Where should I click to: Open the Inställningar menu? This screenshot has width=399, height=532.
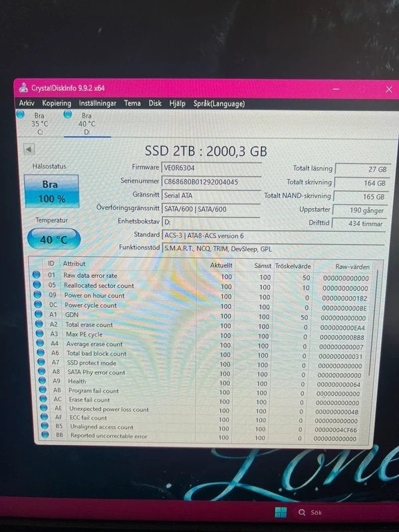coord(97,104)
